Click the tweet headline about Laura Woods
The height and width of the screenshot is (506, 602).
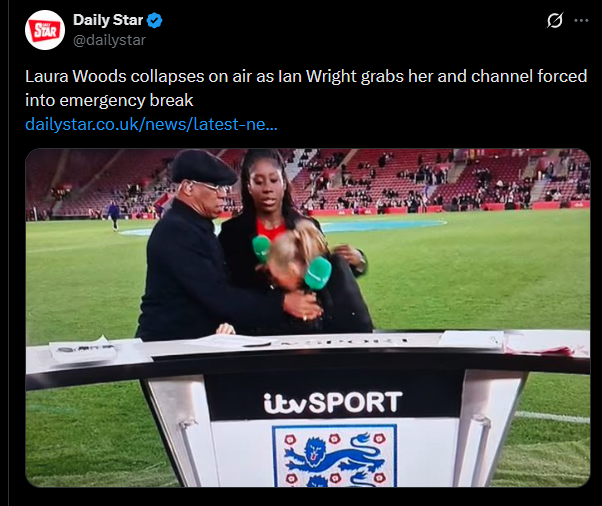point(306,88)
